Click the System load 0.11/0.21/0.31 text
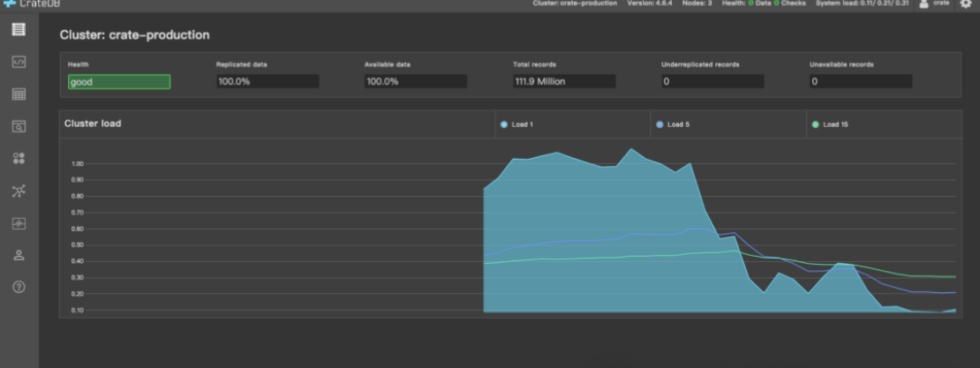The height and width of the screenshot is (368, 980). point(862,4)
